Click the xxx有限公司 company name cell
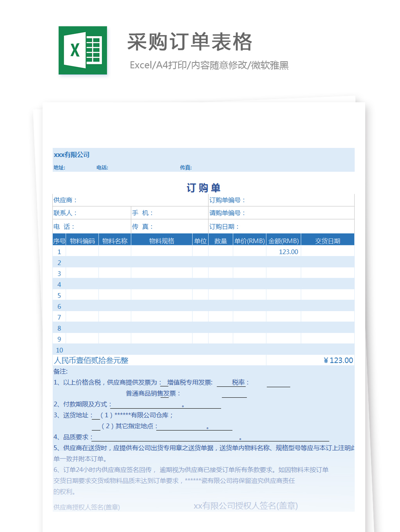Screen dimensions: 400x532 click(72, 155)
